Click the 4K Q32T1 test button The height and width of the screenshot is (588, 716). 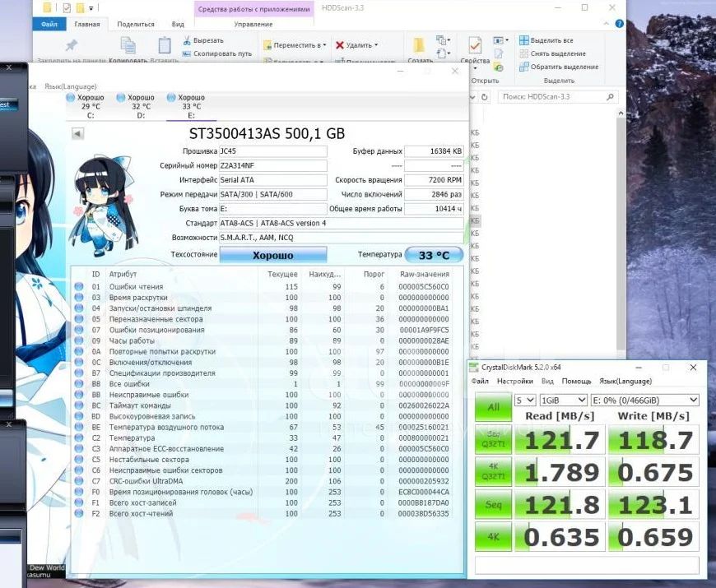(493, 471)
